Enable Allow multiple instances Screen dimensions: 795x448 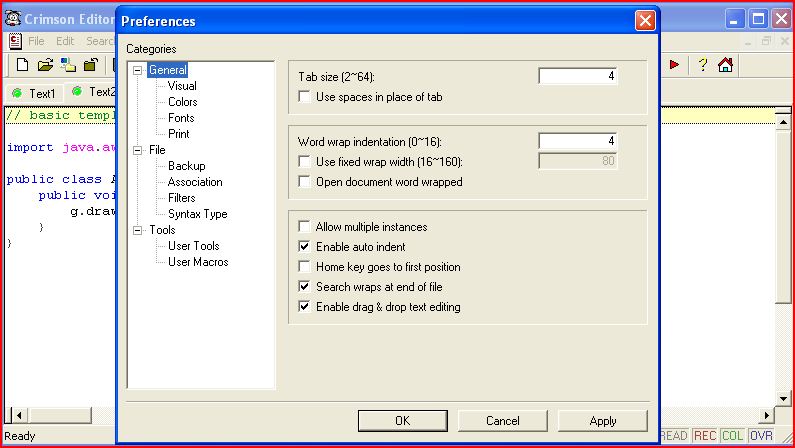(x=304, y=227)
